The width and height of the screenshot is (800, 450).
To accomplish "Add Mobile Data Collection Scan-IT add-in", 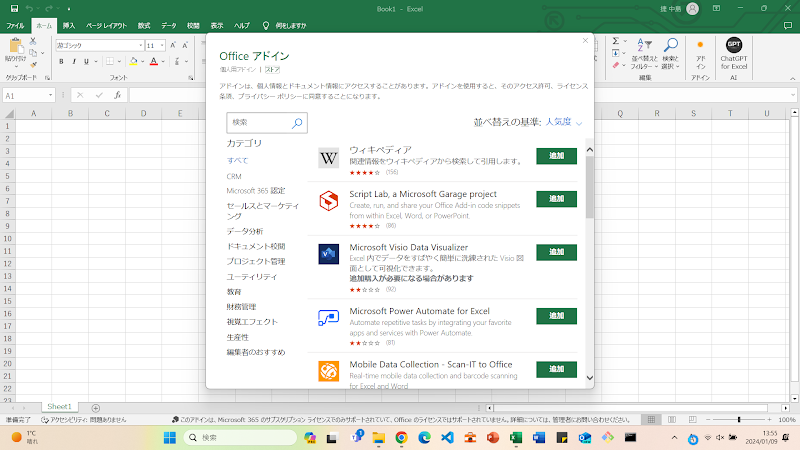I will pos(557,369).
